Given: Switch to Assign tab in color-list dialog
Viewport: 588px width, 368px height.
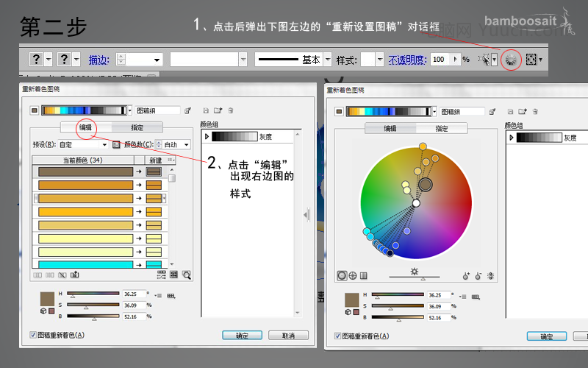Looking at the screenshot, I should 137,127.
